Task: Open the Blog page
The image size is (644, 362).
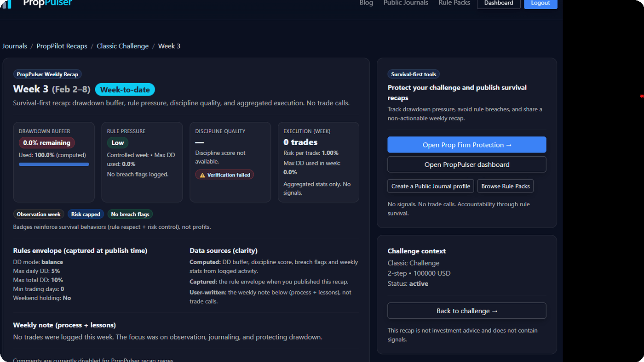Action: [x=366, y=3]
